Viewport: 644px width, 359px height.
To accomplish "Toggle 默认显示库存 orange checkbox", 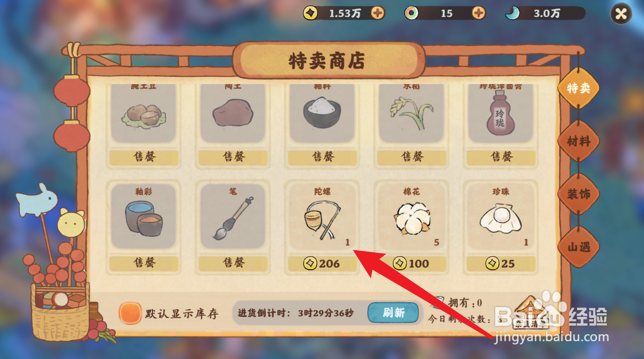I will tap(130, 313).
